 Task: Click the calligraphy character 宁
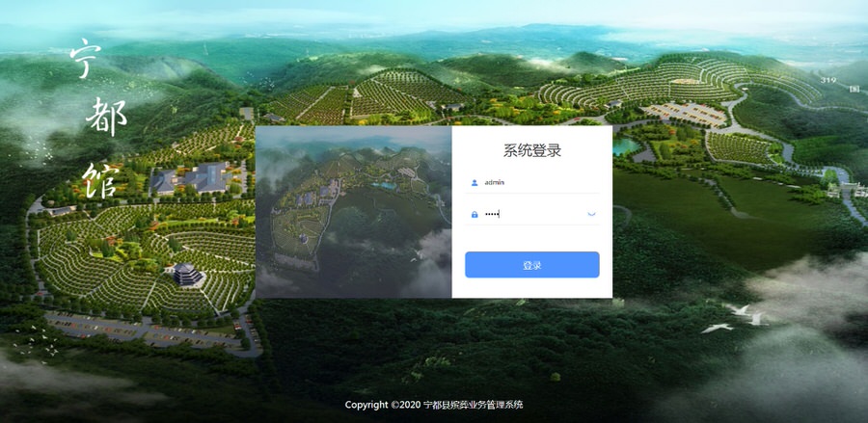pos(85,58)
